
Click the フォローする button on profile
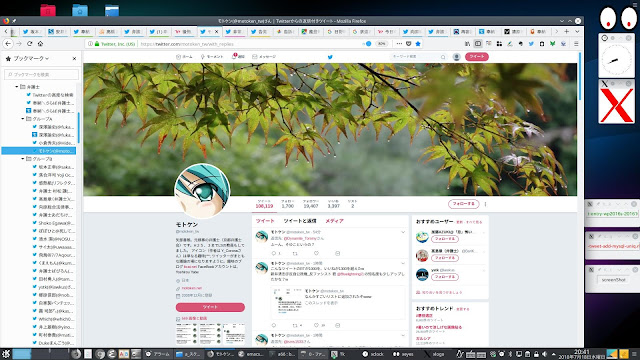(463, 203)
